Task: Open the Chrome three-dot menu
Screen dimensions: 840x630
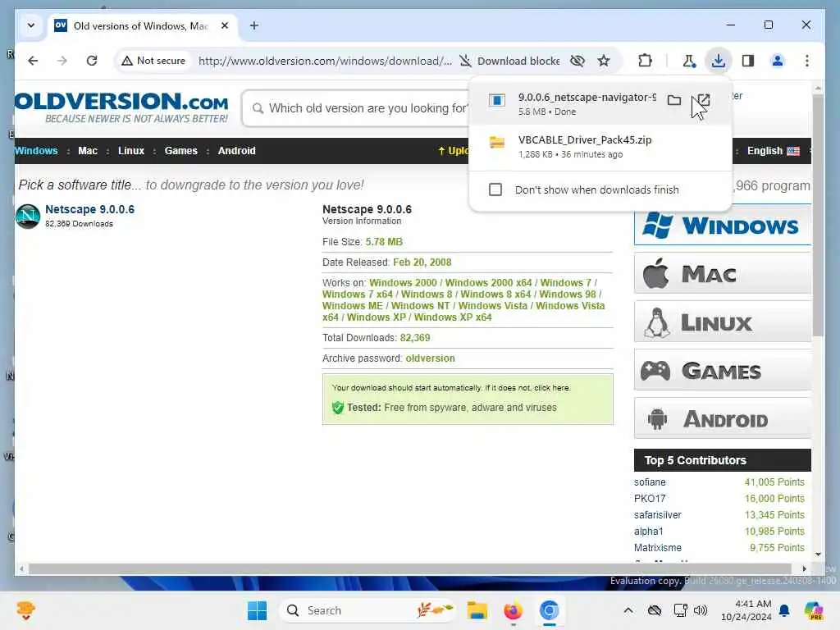Action: click(807, 61)
